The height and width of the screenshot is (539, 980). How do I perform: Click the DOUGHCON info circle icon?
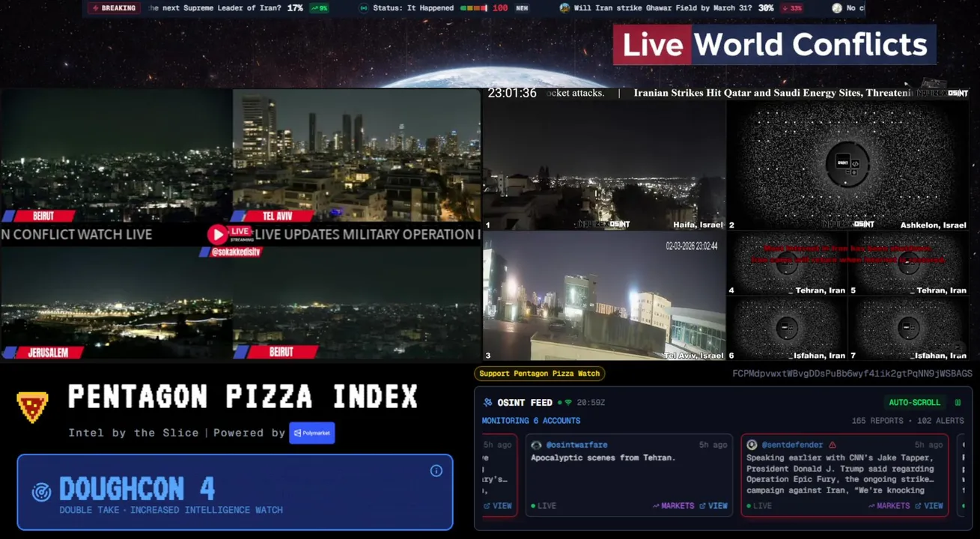(x=436, y=471)
